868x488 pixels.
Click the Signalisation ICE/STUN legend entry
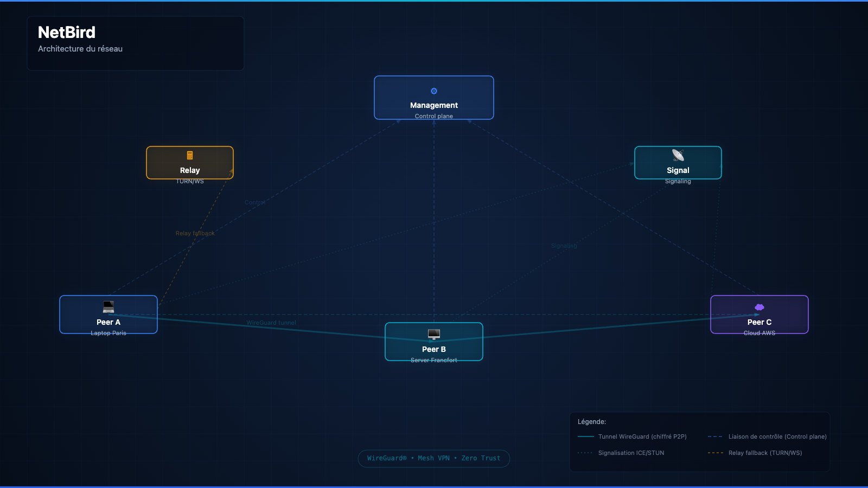(621, 453)
